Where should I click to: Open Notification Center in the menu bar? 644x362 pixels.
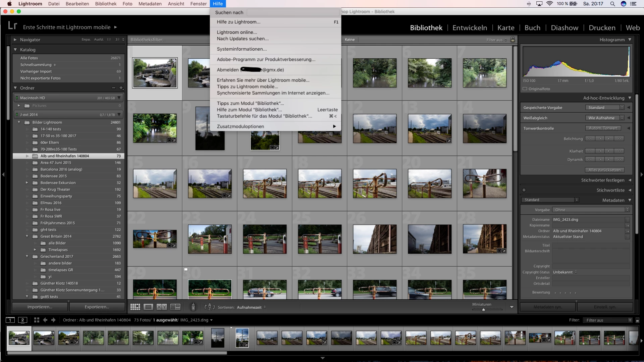(x=634, y=4)
